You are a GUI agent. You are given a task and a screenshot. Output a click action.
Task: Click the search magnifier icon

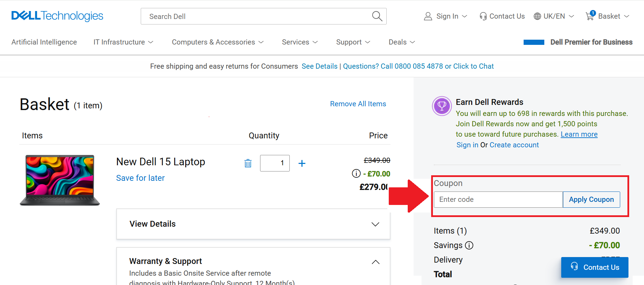tap(377, 16)
